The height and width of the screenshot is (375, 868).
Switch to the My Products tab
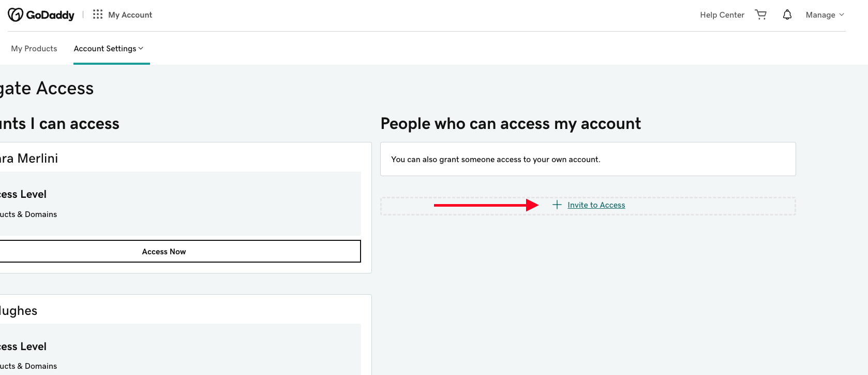tap(34, 49)
